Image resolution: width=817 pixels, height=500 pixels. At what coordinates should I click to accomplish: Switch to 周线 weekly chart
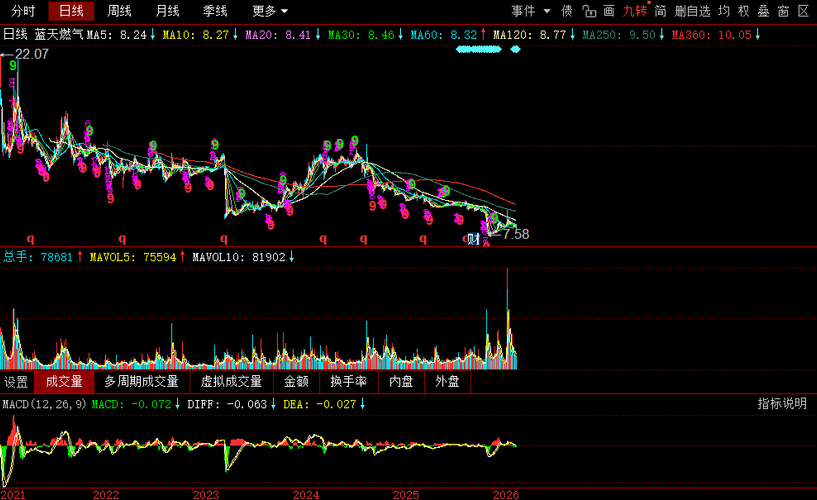(119, 11)
